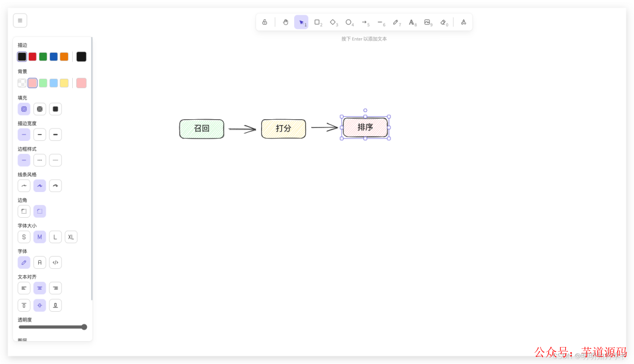This screenshot has width=634, height=364.
Task: Set cartoonist line sloppiness
Action: [x=55, y=186]
